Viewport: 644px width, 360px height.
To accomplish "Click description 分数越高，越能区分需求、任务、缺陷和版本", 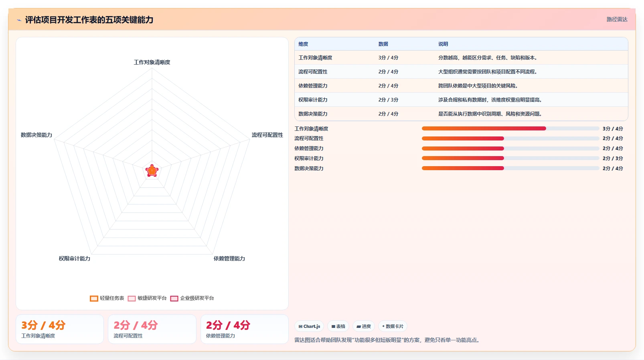I will 488,58.
